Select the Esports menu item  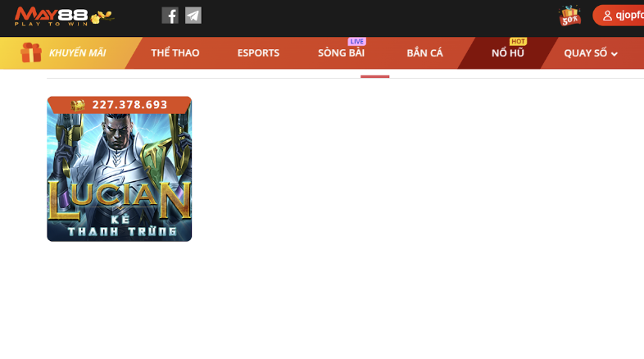(258, 53)
